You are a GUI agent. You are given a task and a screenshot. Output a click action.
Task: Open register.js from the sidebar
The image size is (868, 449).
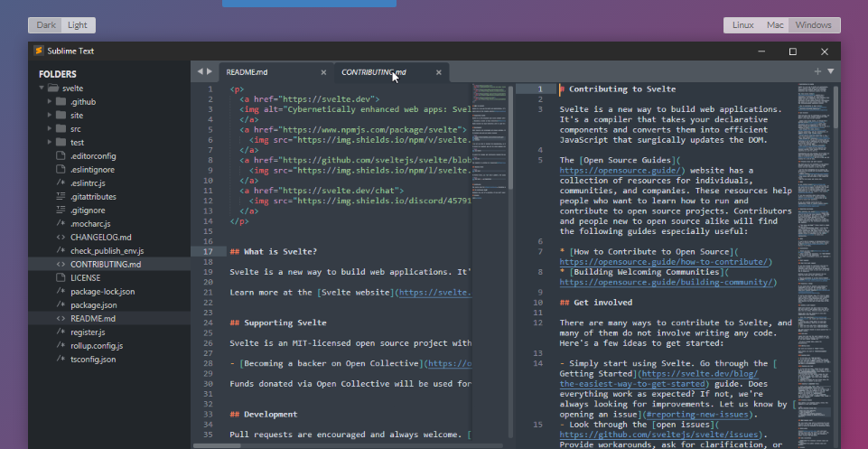[88, 332]
